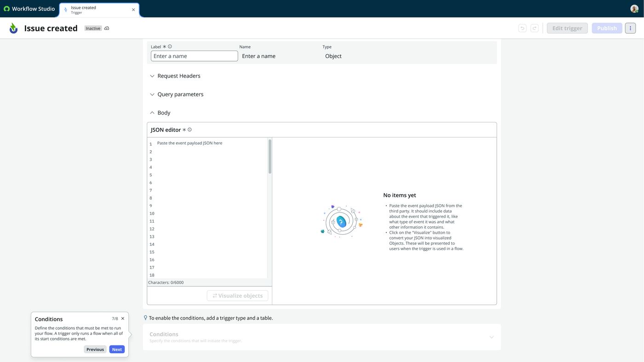Click Previous in the Conditions tour
Image resolution: width=644 pixels, height=362 pixels.
pos(95,350)
